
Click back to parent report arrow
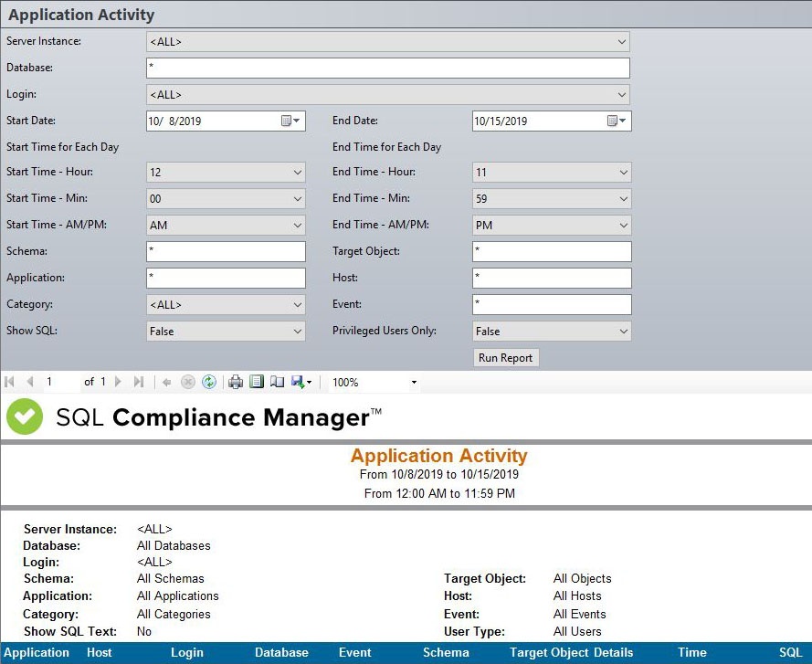(167, 383)
